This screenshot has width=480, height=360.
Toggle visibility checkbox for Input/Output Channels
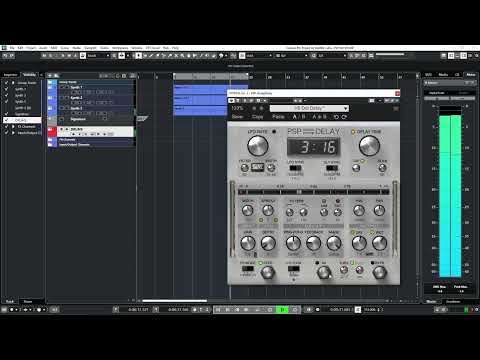(6, 133)
